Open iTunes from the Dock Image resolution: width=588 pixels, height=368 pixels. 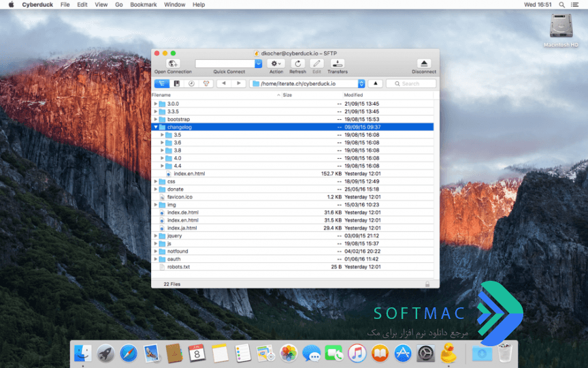[357, 354]
